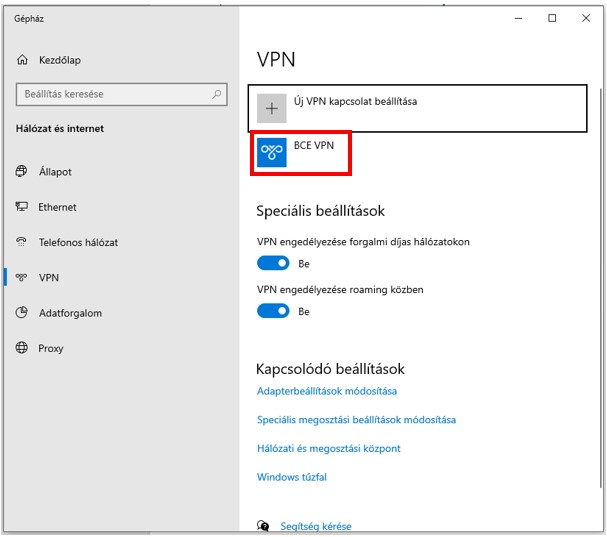Click the Segítség kérése chat icon
Screen dimensions: 607x537
pos(263,525)
